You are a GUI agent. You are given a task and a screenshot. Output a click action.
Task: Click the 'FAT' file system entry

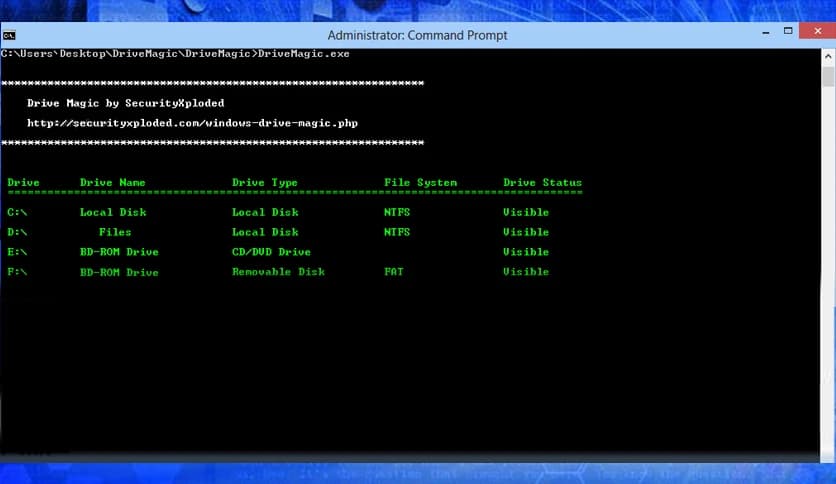394,271
